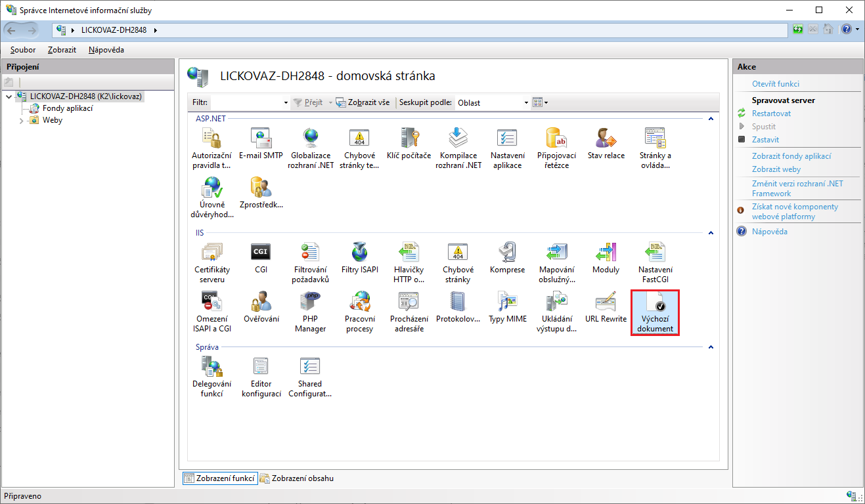Open the Soubor menu
Viewport: 865px width, 504px height.
[24, 50]
